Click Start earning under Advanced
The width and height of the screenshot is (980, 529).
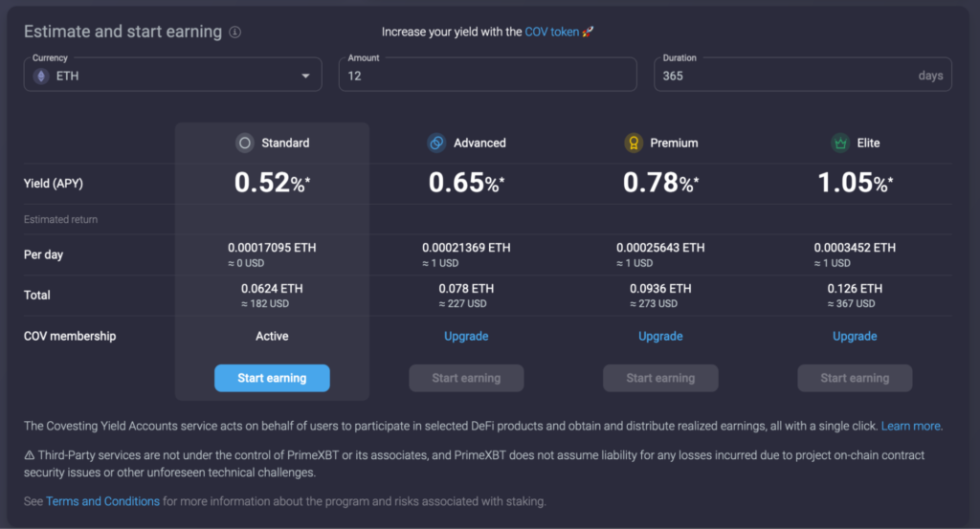coord(466,379)
